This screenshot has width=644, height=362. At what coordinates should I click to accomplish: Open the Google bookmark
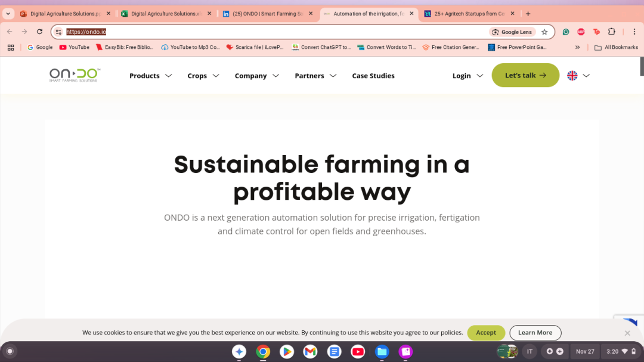(x=40, y=47)
